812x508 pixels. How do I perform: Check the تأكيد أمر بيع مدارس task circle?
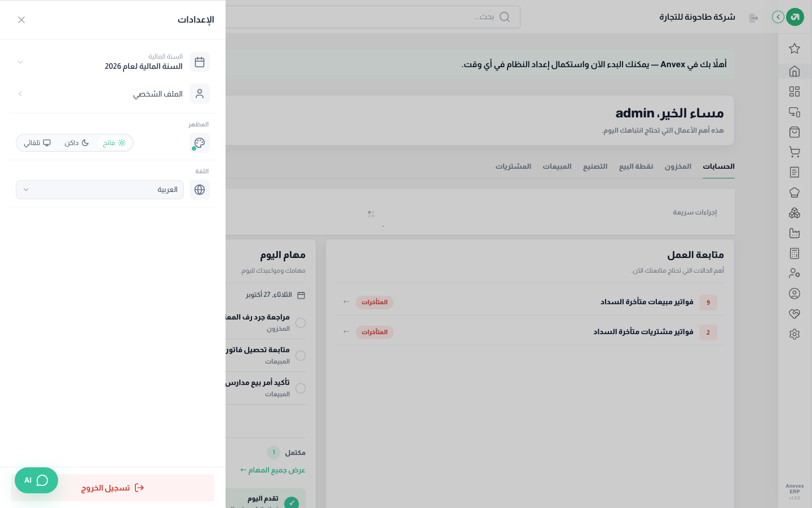301,388
